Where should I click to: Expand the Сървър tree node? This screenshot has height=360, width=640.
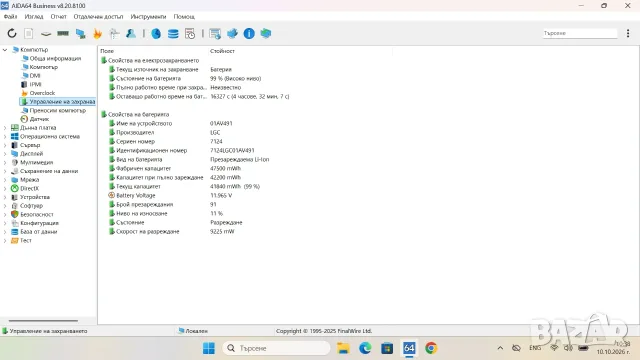click(5, 145)
